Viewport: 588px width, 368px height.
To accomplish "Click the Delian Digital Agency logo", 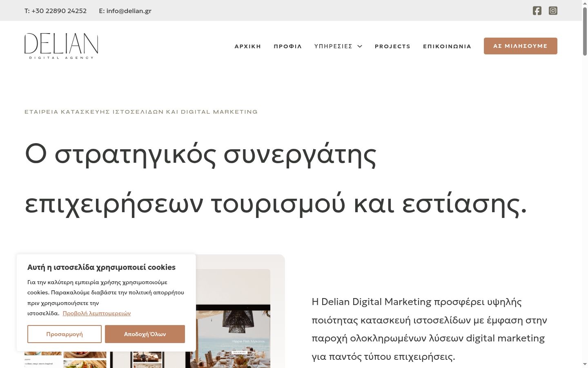I will [x=61, y=46].
